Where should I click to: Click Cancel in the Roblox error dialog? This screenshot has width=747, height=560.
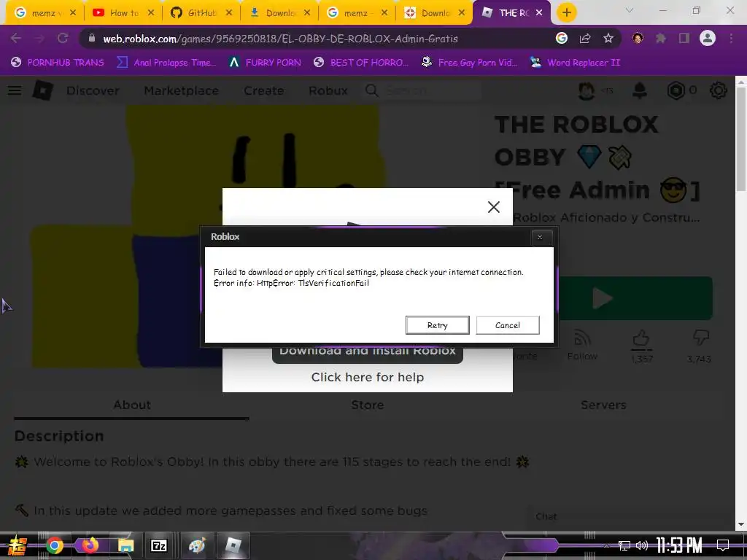click(x=508, y=325)
